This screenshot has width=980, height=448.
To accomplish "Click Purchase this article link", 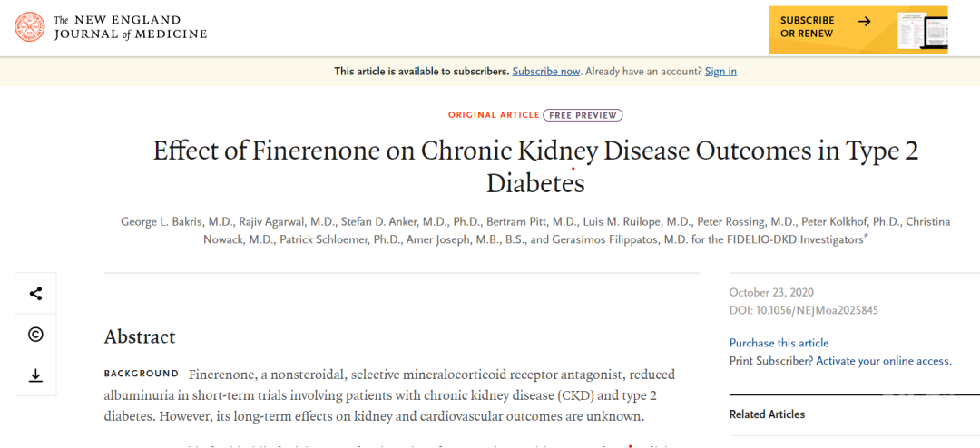I will (779, 343).
